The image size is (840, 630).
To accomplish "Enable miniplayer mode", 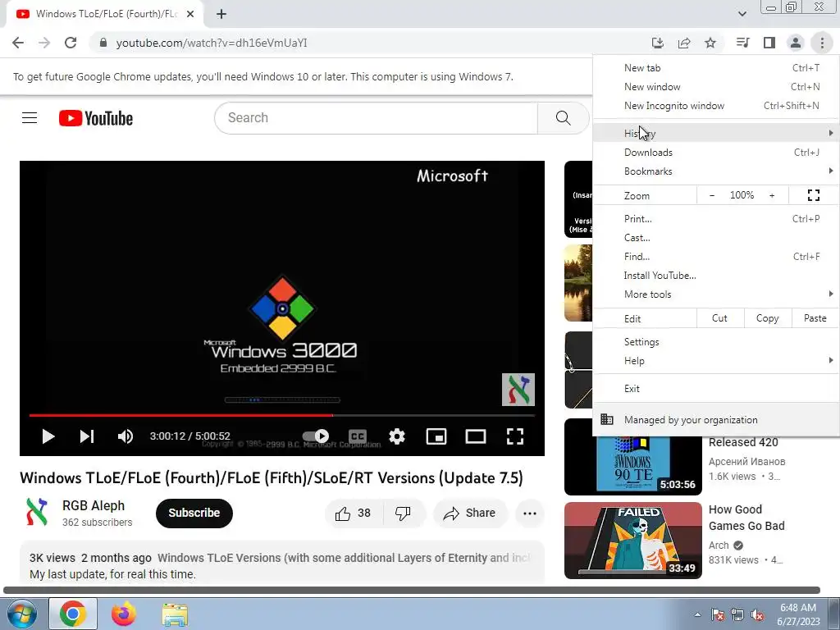I will 436,436.
